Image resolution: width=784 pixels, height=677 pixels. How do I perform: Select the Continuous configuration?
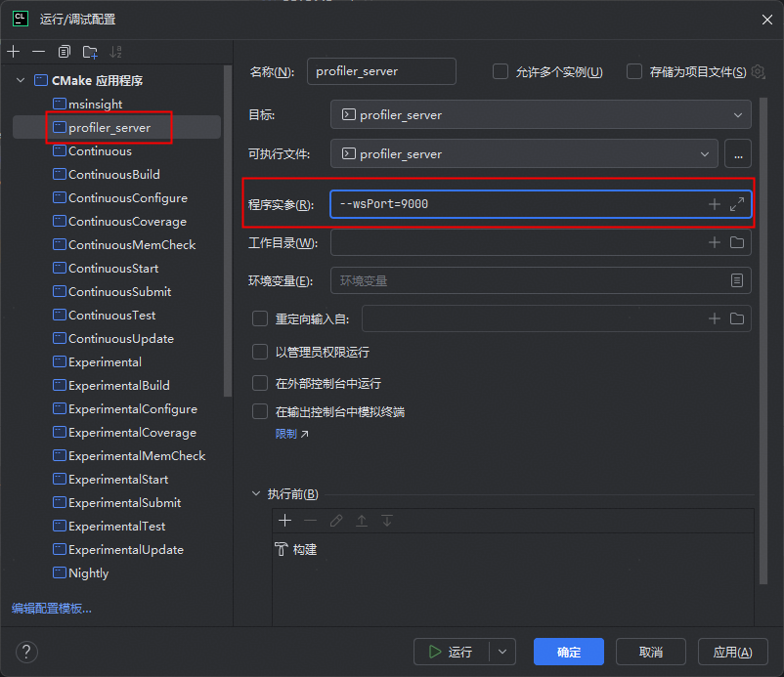100,150
